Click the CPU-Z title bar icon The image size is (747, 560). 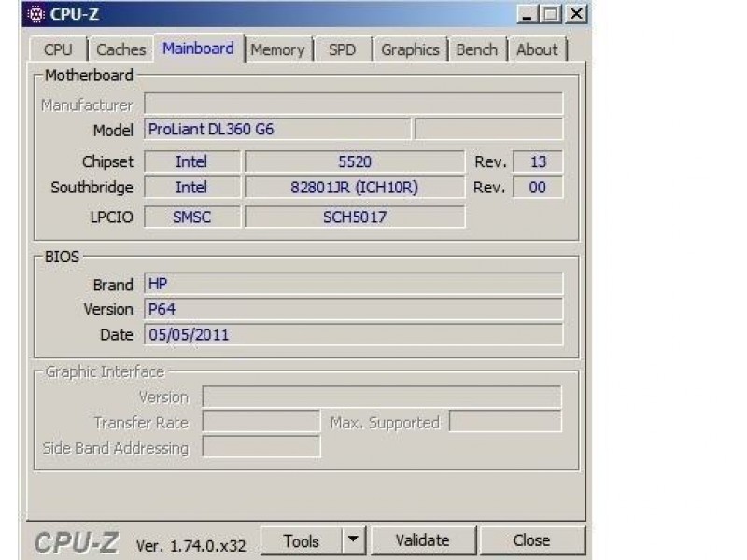35,14
